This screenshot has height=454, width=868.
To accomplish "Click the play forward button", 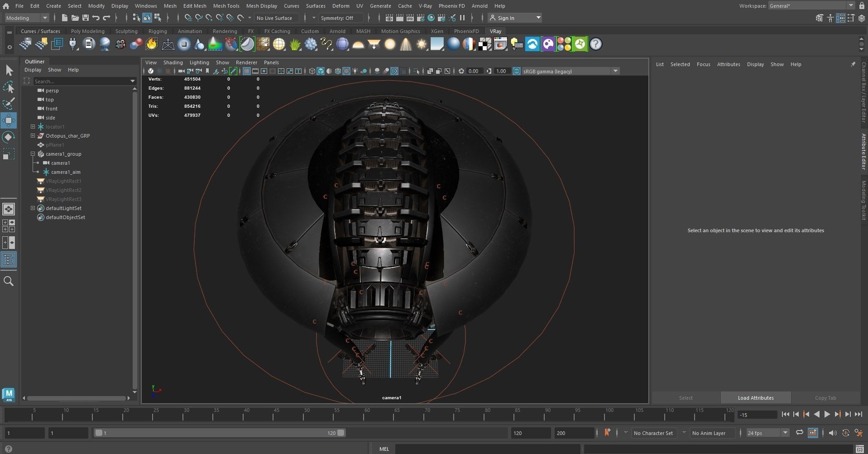I will point(827,414).
